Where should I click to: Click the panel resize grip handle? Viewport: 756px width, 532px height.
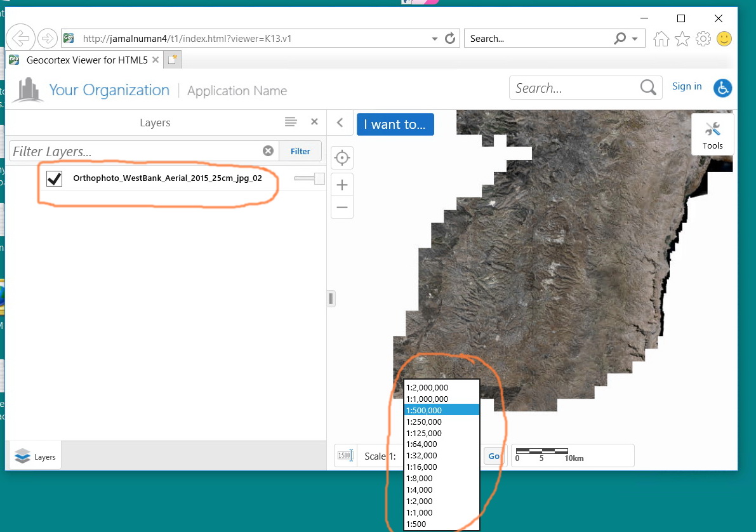[331, 298]
